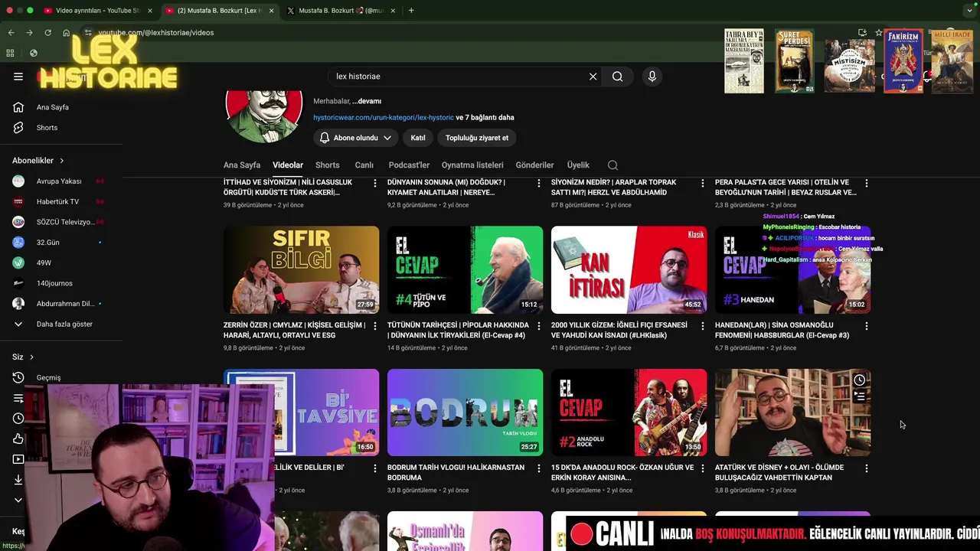Open title TÜTÜNÜN TARİHÇESİ video link
The width and height of the screenshot is (980, 551).
pyautogui.click(x=458, y=330)
